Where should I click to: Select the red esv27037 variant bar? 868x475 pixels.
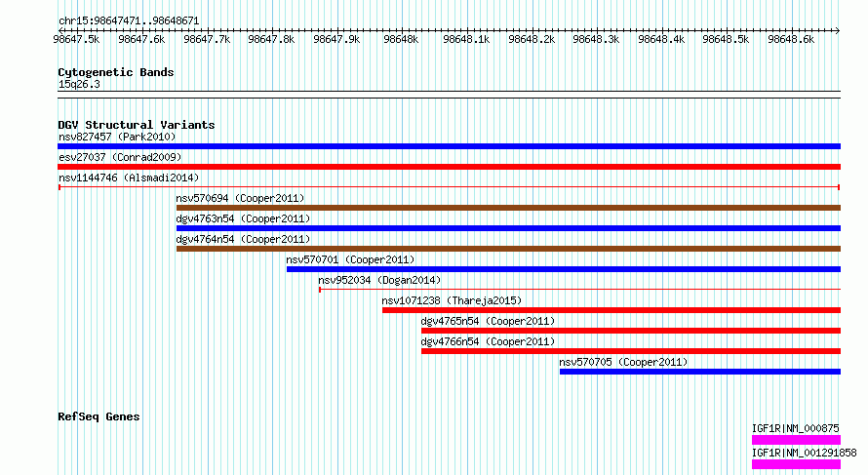(x=449, y=167)
